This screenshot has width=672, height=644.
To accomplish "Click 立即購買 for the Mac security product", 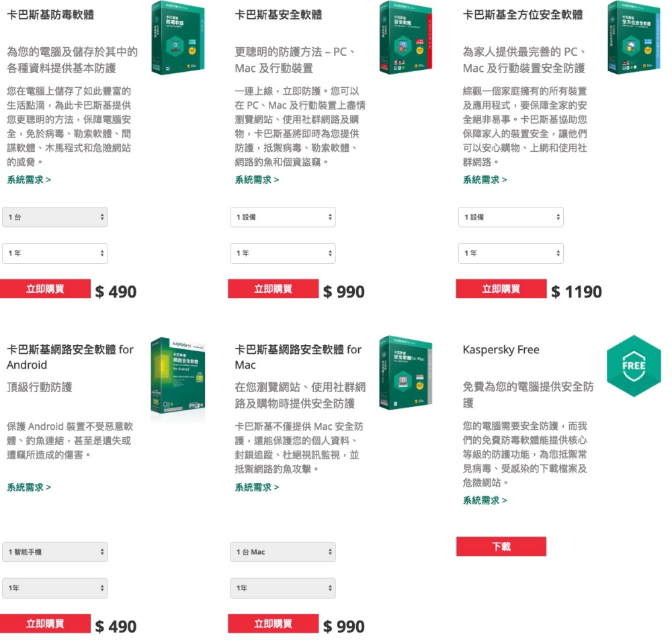I will (x=273, y=623).
